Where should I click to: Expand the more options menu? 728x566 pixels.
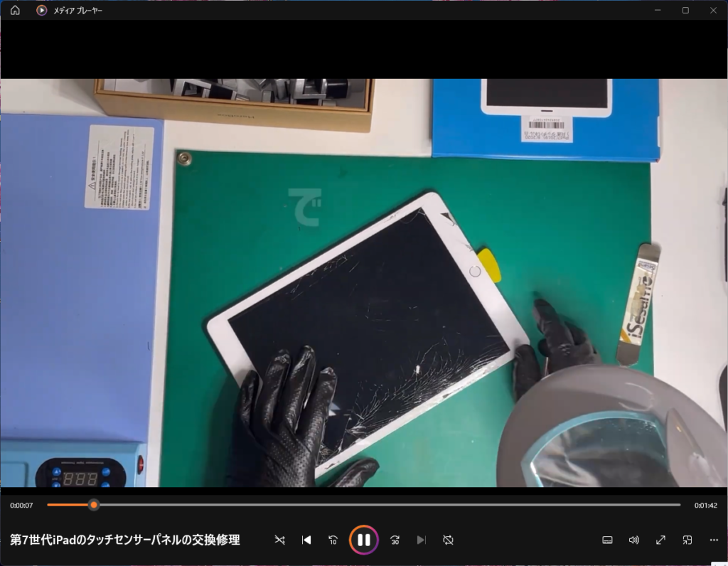714,540
